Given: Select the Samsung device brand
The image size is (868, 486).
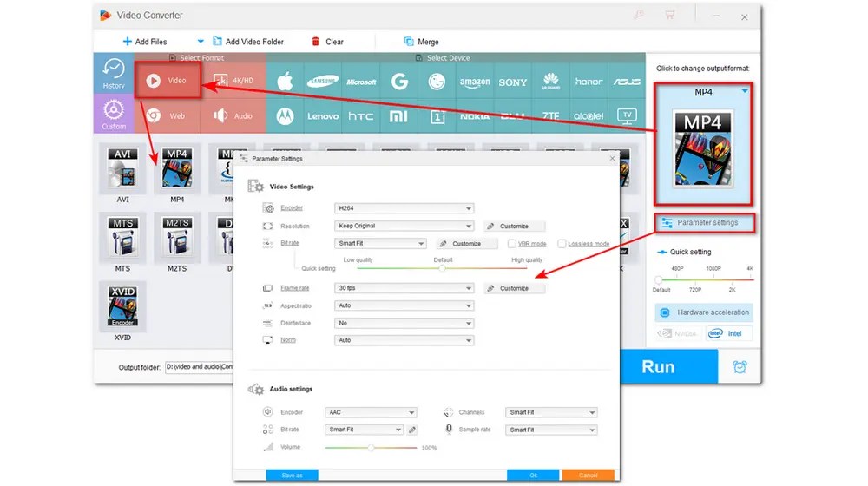Looking at the screenshot, I should pos(323,82).
